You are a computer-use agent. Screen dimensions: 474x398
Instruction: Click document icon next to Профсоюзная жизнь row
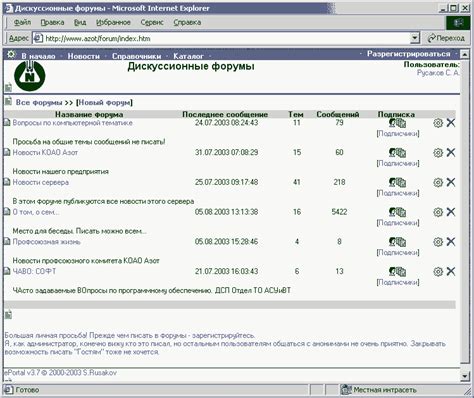(7, 241)
